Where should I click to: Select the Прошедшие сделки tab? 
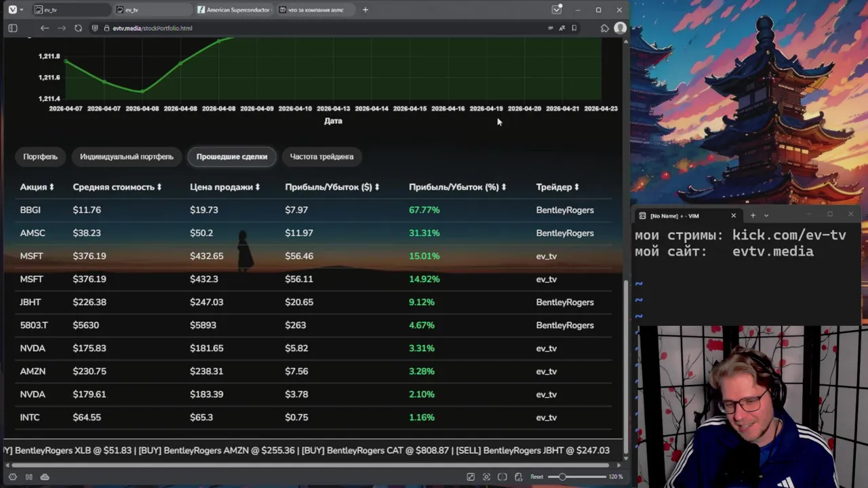(x=232, y=157)
